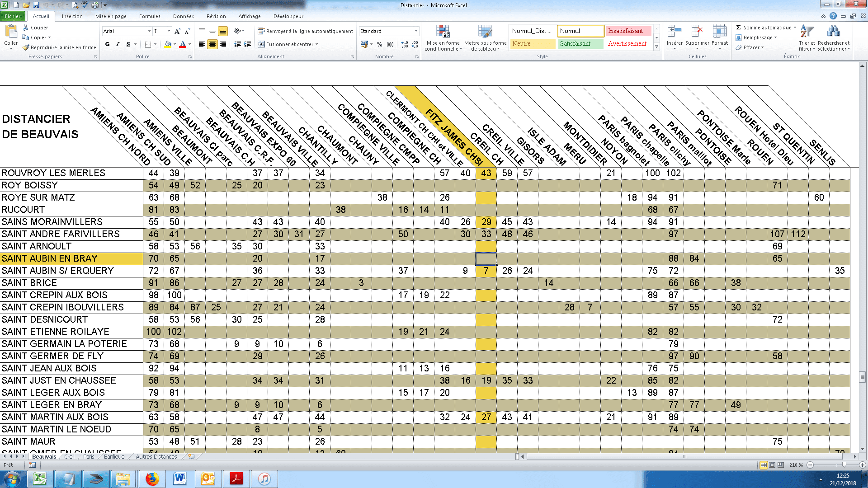Apply the Insatisfaisant cell style
Image resolution: width=868 pixels, height=488 pixels.
[x=627, y=31]
